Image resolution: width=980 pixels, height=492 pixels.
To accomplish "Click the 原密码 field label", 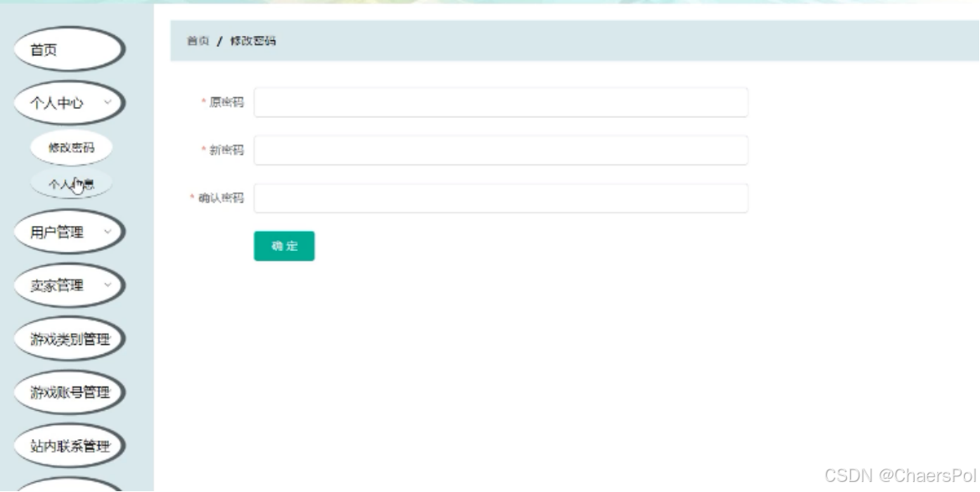I will tap(226, 102).
